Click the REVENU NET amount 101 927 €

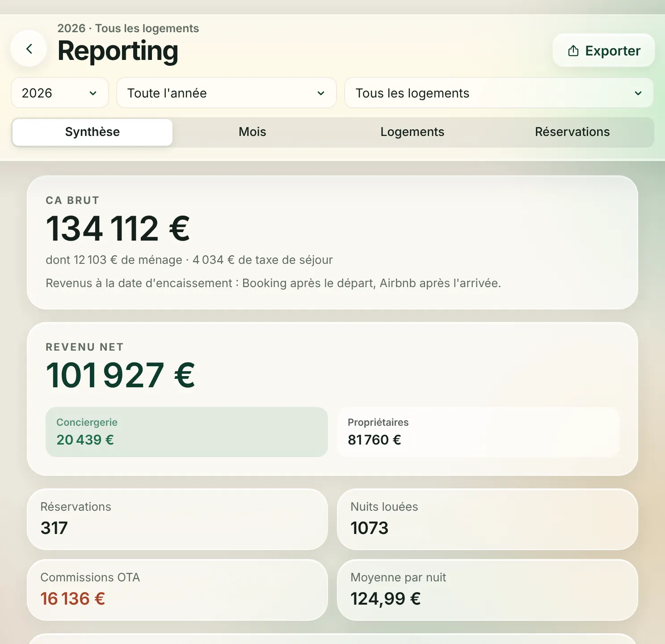tap(121, 375)
